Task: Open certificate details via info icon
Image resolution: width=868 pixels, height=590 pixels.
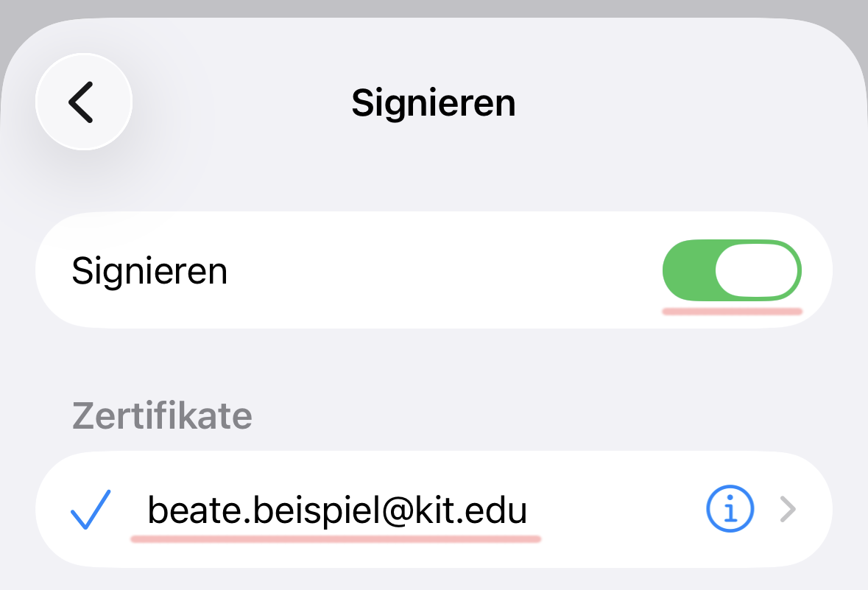Action: point(730,509)
